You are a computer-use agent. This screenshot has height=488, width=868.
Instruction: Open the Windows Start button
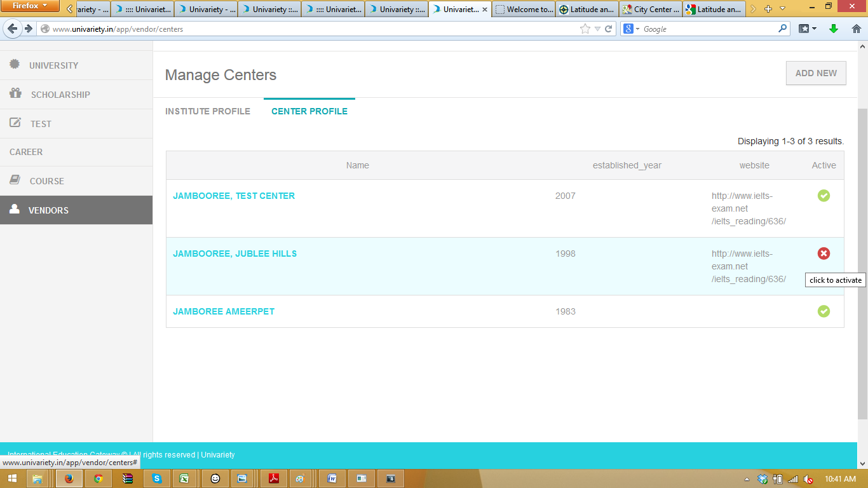12,478
